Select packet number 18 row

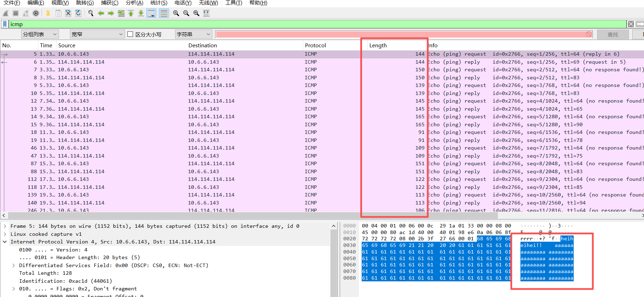click(x=322, y=132)
